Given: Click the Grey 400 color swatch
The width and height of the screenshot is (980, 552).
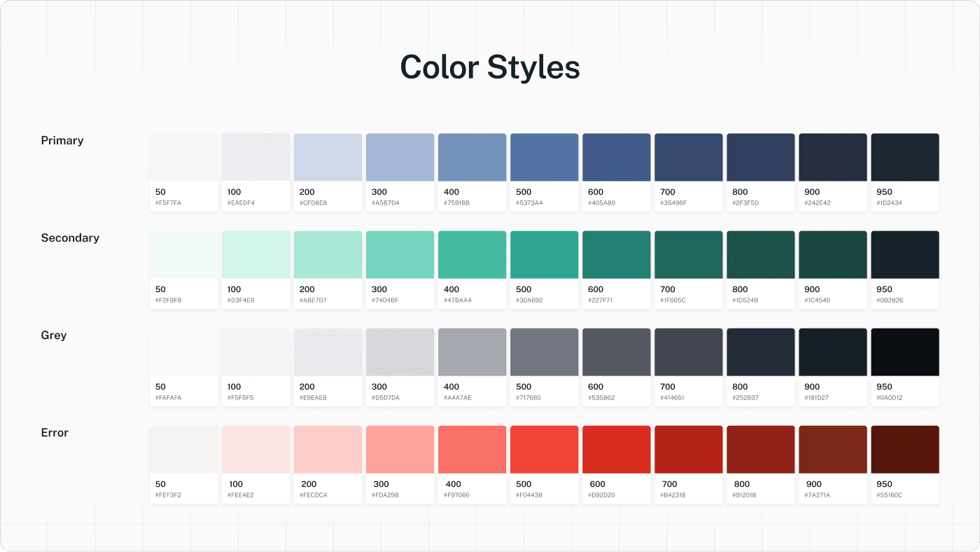Looking at the screenshot, I should tap(472, 352).
